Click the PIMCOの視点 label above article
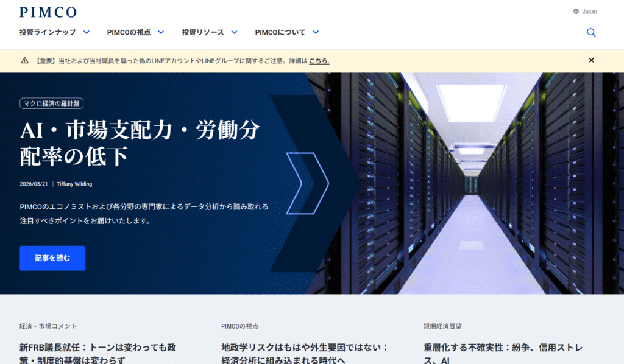624x364 pixels. point(240,326)
